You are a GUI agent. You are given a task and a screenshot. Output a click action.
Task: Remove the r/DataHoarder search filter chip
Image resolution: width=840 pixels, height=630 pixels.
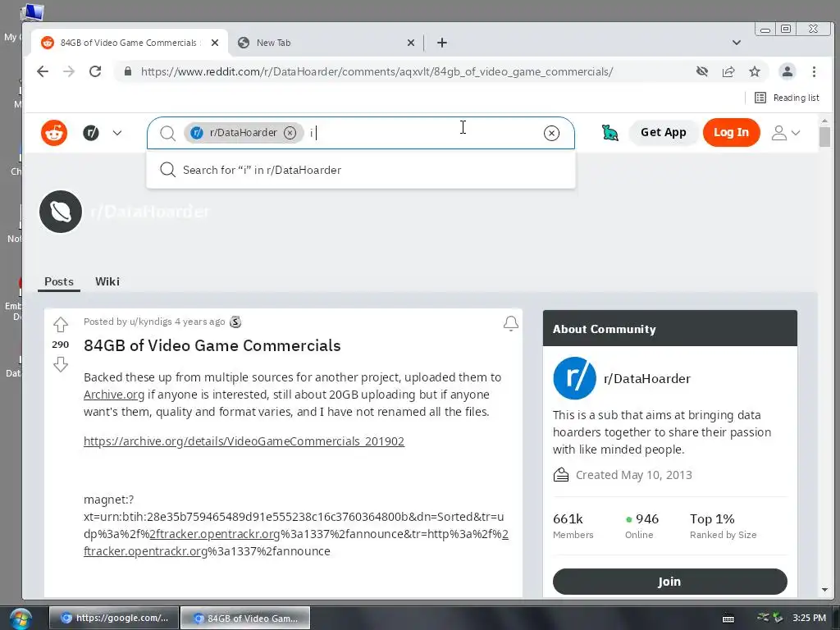(290, 133)
